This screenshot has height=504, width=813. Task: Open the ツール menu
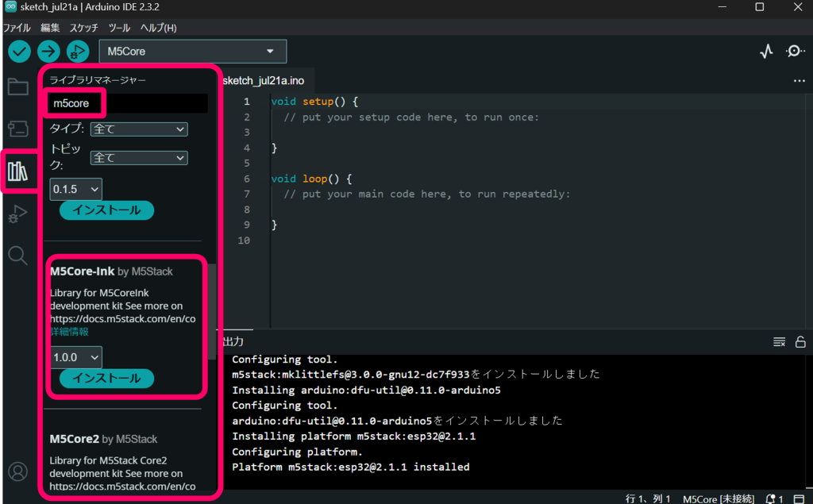(x=119, y=28)
